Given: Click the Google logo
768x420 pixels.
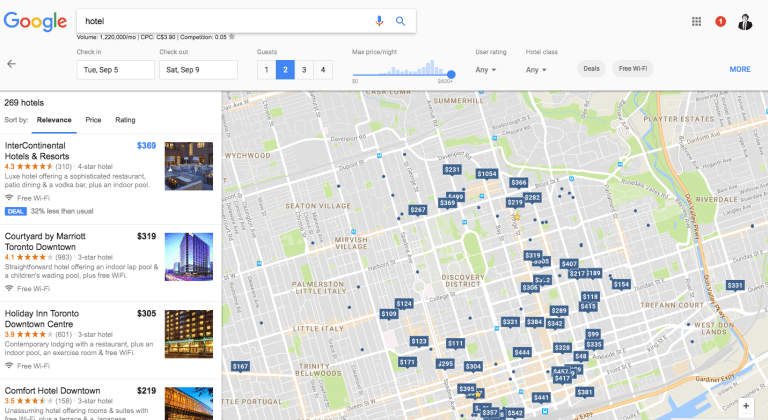Looking at the screenshot, I should 34,21.
